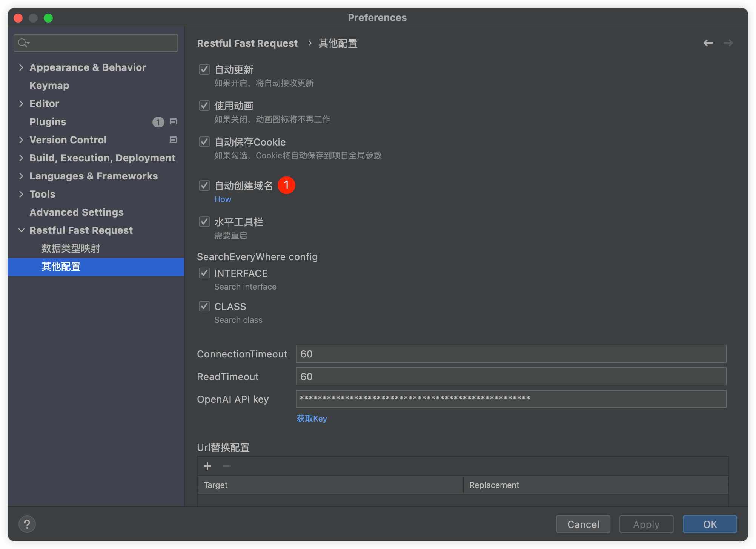Expand the Appearance & Behavior section

click(21, 67)
